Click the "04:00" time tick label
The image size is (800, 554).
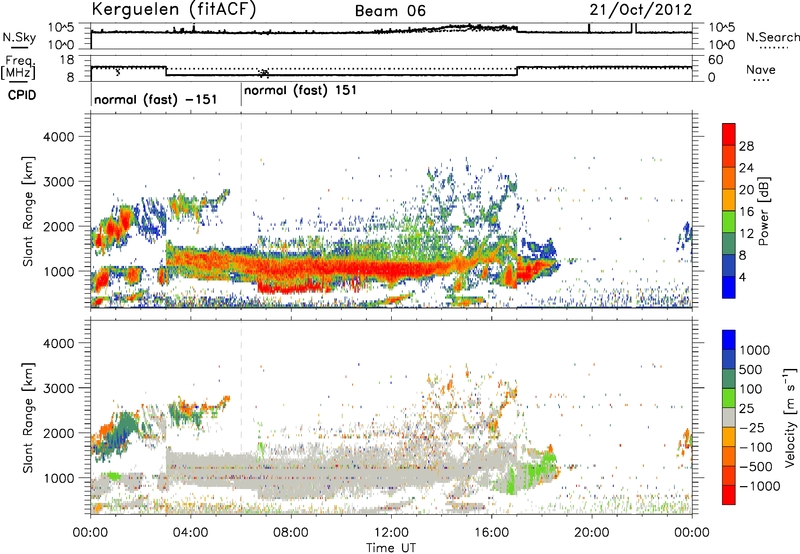click(190, 533)
